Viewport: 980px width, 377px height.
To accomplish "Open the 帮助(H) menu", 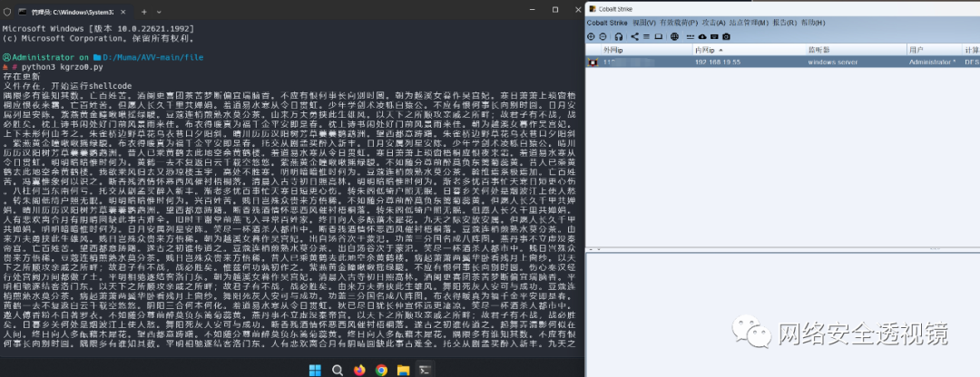I will point(812,23).
